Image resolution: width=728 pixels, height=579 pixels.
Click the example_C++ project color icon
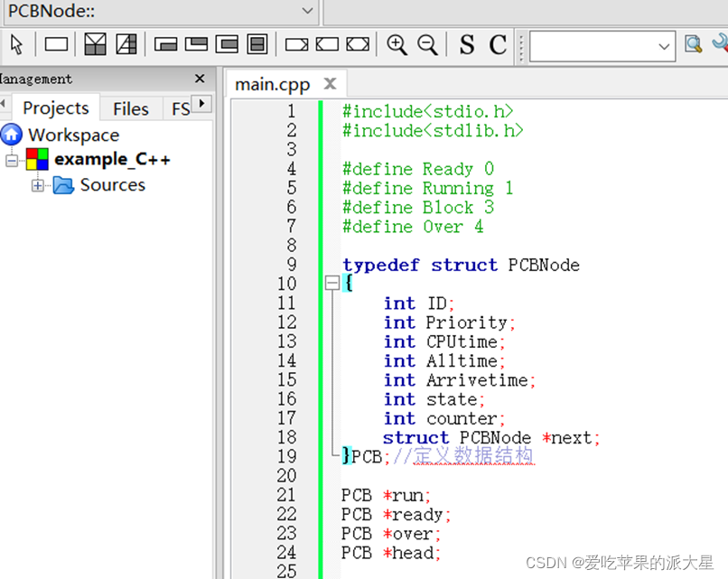point(37,159)
